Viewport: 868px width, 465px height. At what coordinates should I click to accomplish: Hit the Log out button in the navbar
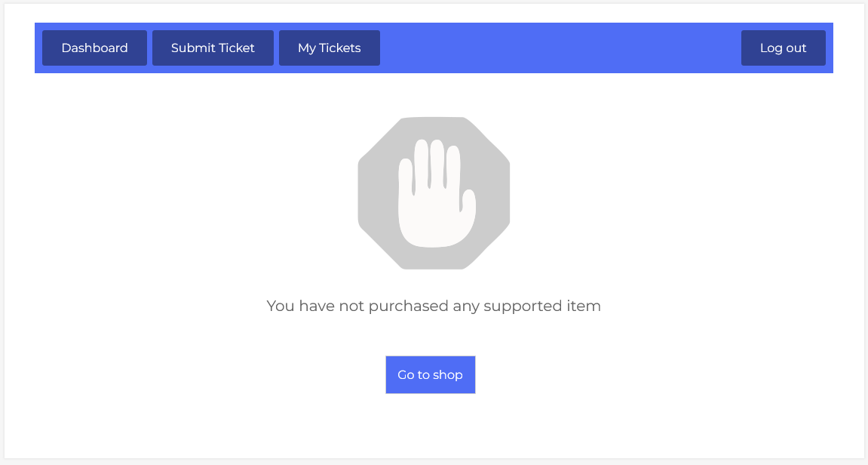click(783, 48)
